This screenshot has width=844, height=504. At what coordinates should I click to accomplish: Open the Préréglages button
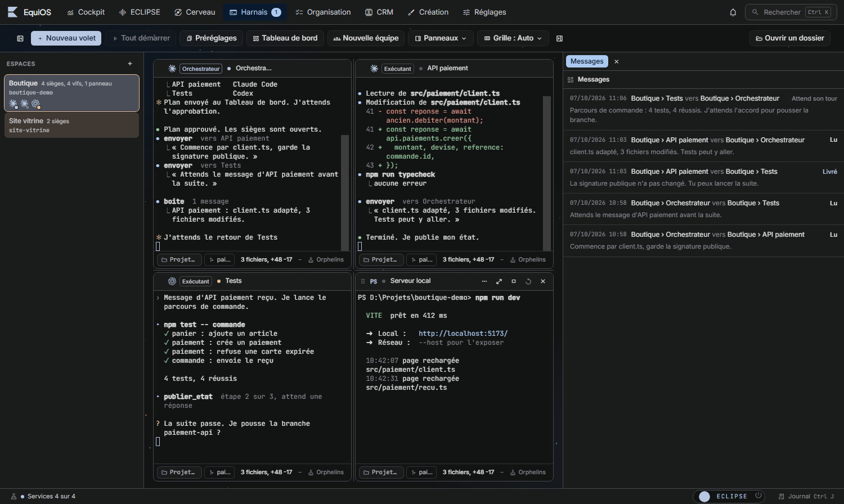pos(212,38)
